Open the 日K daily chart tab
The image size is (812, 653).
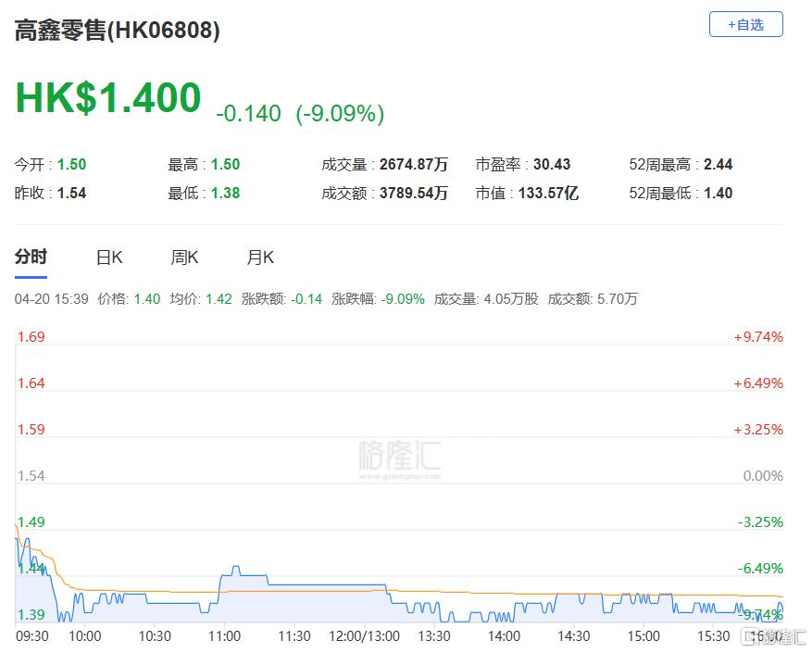pos(109,257)
